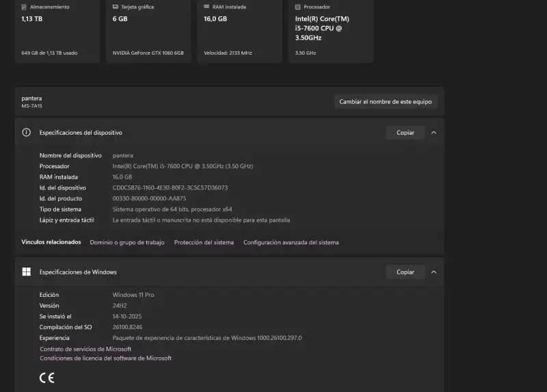
Task: Open Protección del sistema link
Action: 204,242
